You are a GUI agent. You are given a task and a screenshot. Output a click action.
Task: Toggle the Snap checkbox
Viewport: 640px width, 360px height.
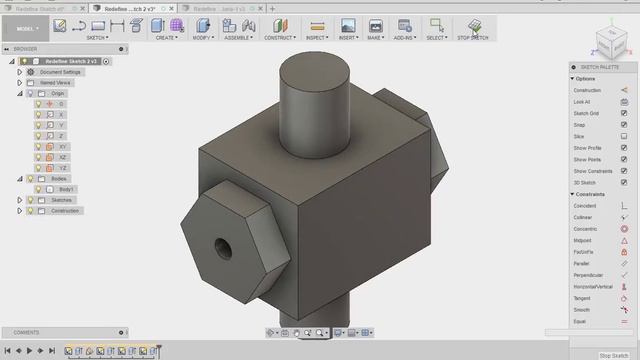click(x=624, y=124)
